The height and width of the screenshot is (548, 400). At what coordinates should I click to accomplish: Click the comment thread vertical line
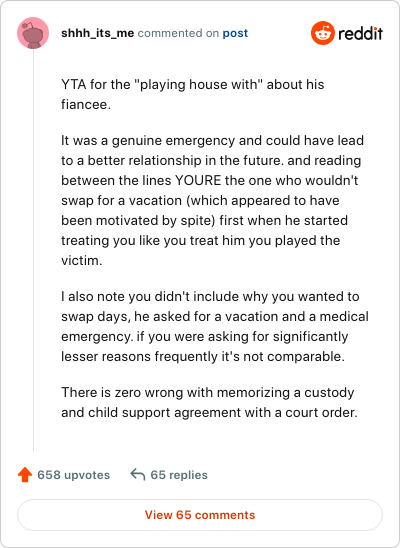coord(34,250)
